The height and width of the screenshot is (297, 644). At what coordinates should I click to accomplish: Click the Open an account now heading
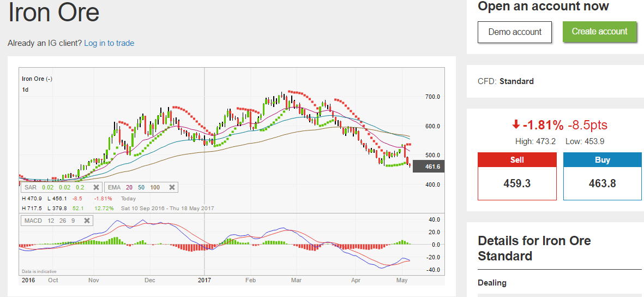(543, 6)
